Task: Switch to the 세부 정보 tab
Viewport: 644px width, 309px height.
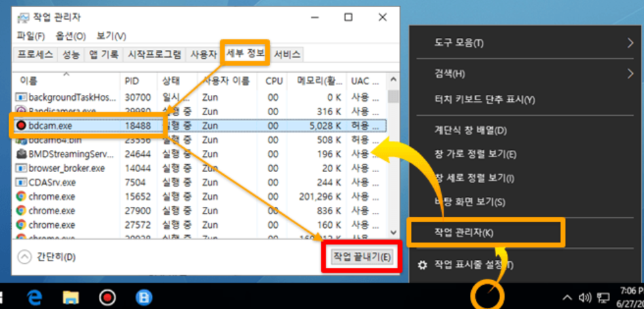Action: (245, 54)
